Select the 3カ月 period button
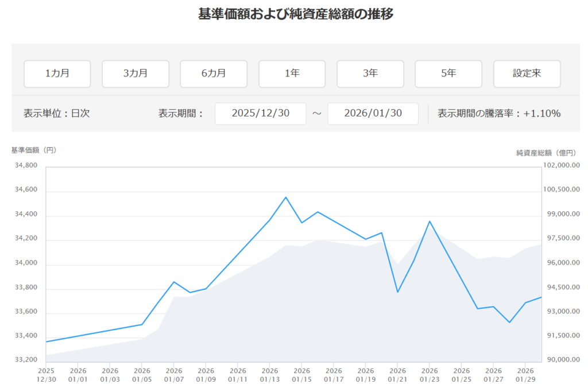588x384 pixels. pyautogui.click(x=136, y=73)
